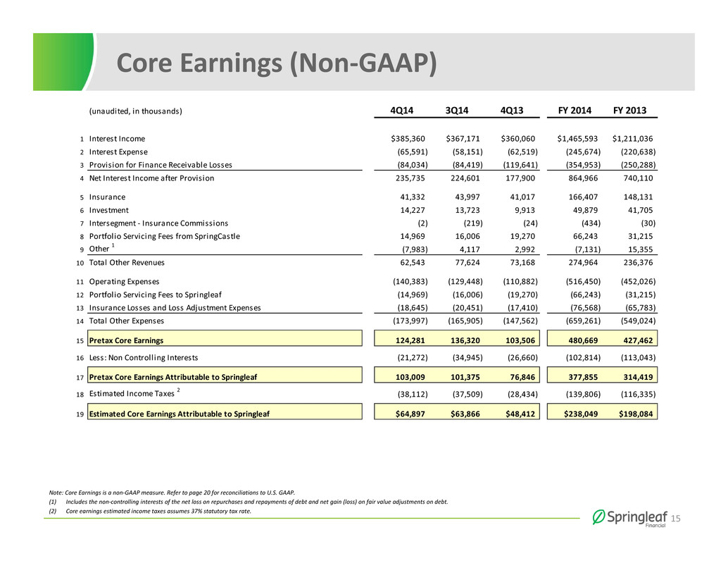This screenshot has width=728, height=563.
Task: Click the slide title Core Earnings (Non-GAAP)
Action: point(277,63)
